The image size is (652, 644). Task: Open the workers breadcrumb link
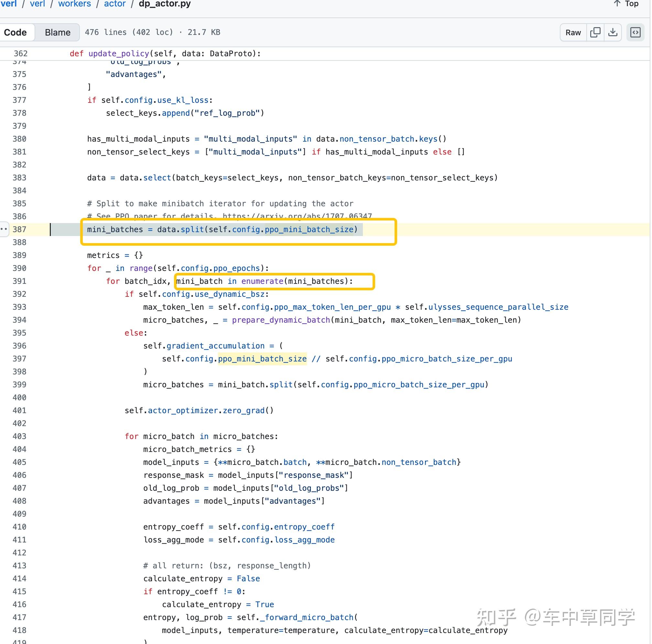(75, 4)
